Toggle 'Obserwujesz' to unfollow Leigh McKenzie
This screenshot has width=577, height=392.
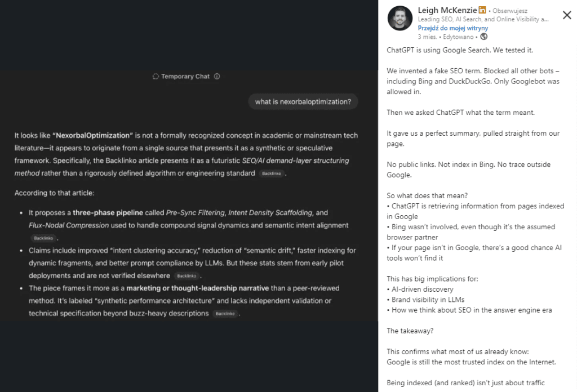click(509, 10)
